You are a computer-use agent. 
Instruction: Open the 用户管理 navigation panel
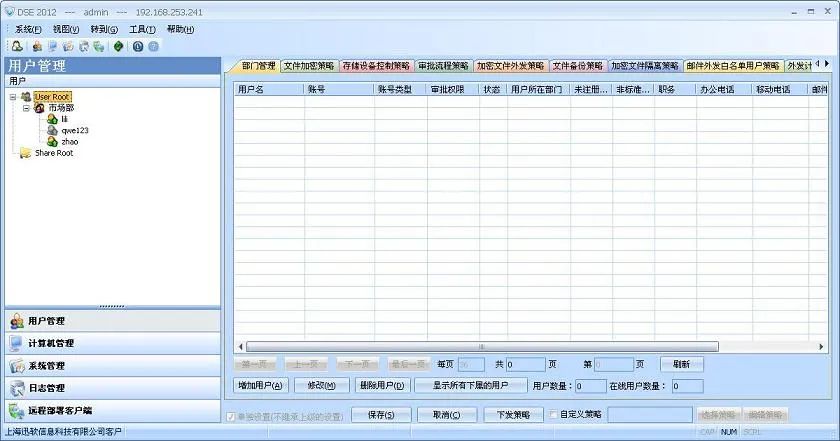[112, 321]
